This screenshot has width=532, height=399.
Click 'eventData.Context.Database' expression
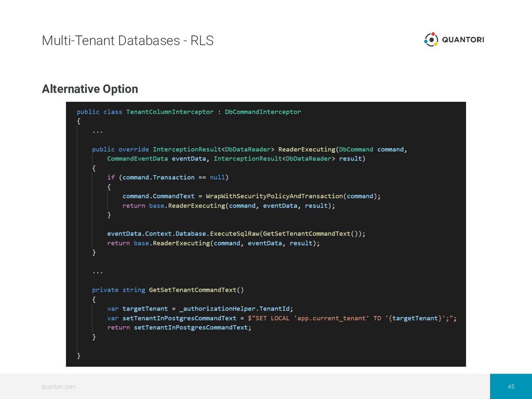click(x=156, y=234)
